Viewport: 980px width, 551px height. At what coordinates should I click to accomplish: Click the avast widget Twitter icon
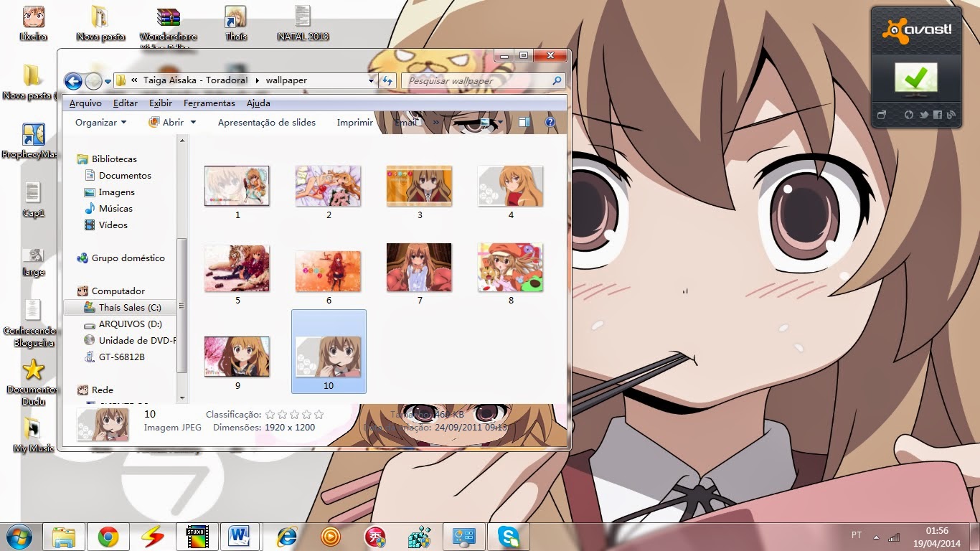click(923, 115)
